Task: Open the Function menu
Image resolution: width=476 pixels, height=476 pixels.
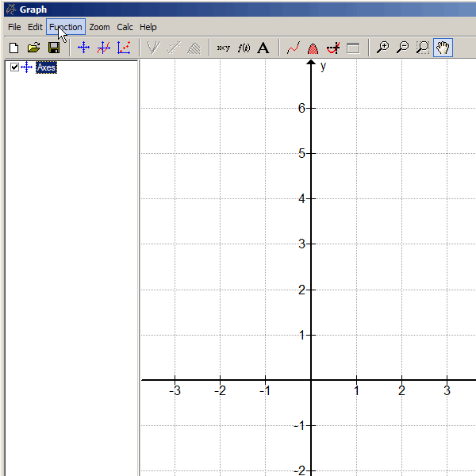Action: point(65,27)
